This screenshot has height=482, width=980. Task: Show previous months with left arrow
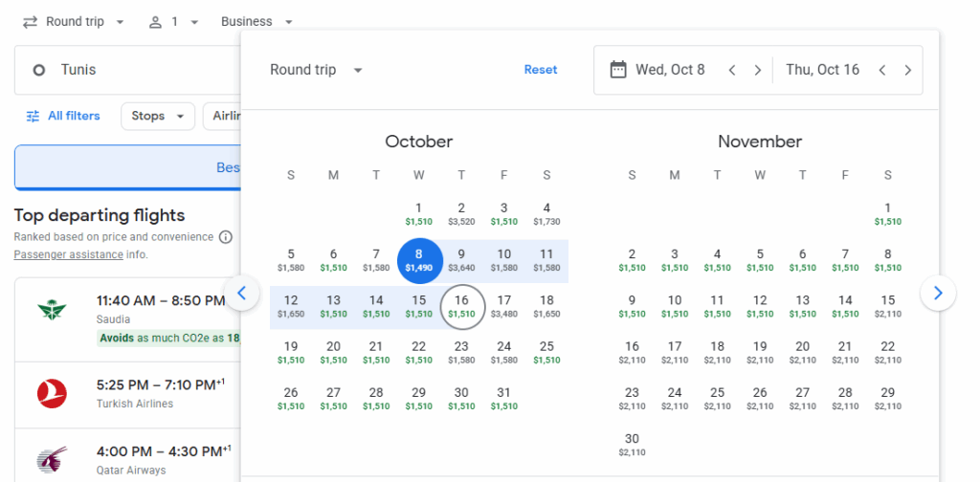point(241,293)
